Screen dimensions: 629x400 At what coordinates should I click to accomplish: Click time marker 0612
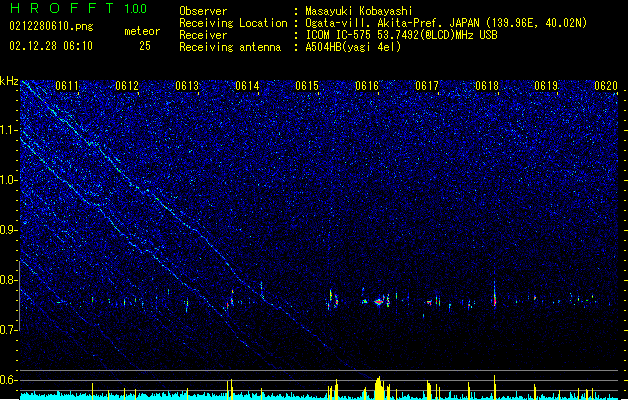coord(127,86)
